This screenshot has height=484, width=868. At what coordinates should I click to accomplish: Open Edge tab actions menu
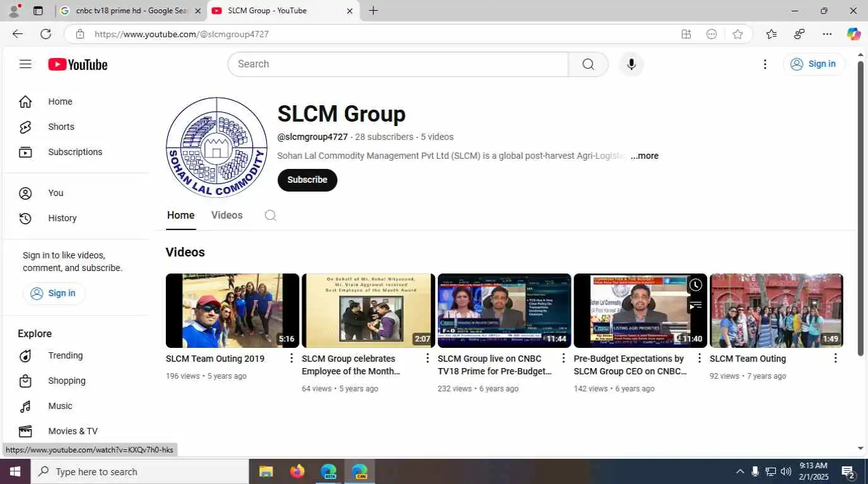38,11
